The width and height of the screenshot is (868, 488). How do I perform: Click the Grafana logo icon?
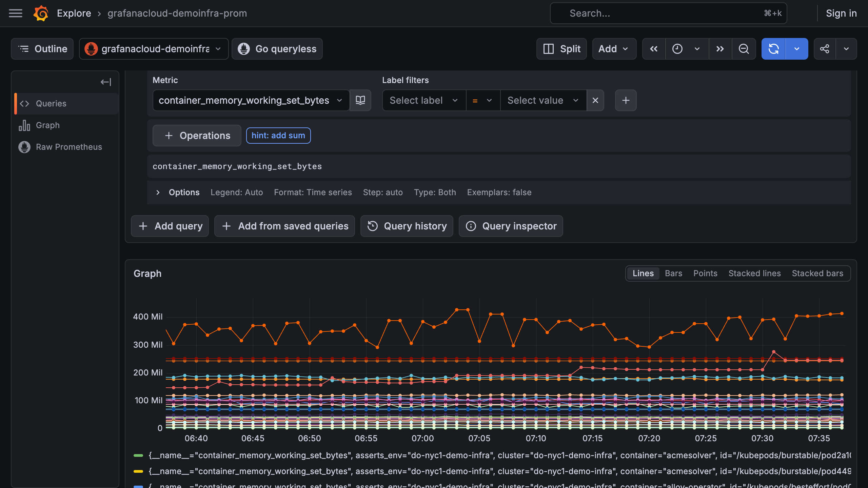(41, 13)
